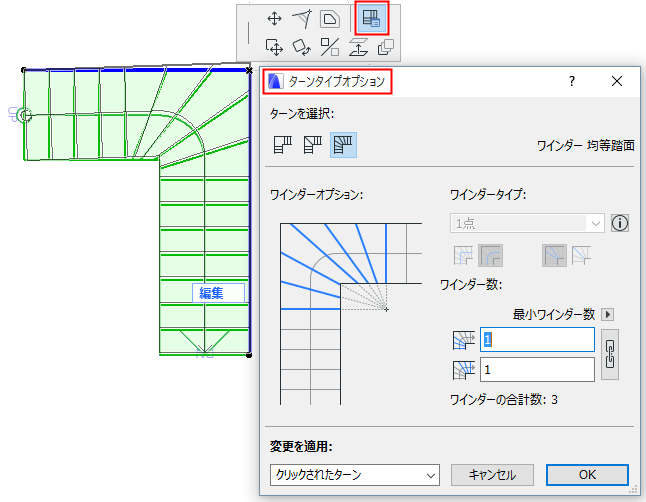Click the winders-before-turn icon
The image size is (646, 502).
click(464, 340)
